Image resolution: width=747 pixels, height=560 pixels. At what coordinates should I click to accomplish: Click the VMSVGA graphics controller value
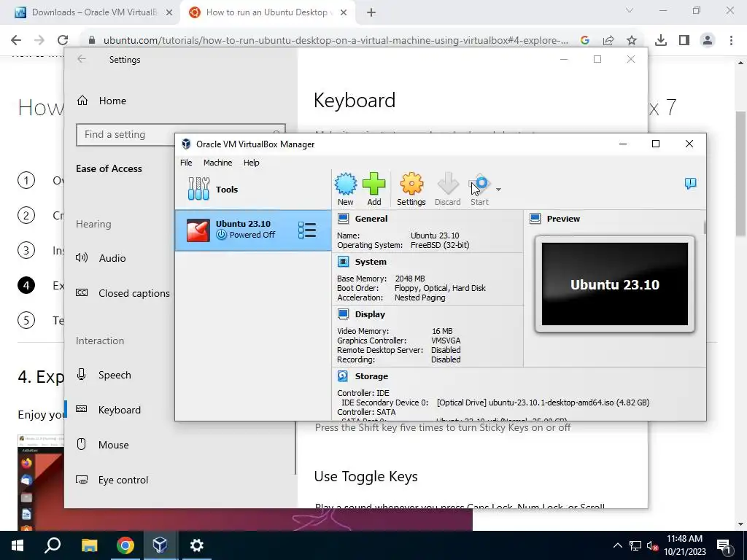(x=446, y=341)
